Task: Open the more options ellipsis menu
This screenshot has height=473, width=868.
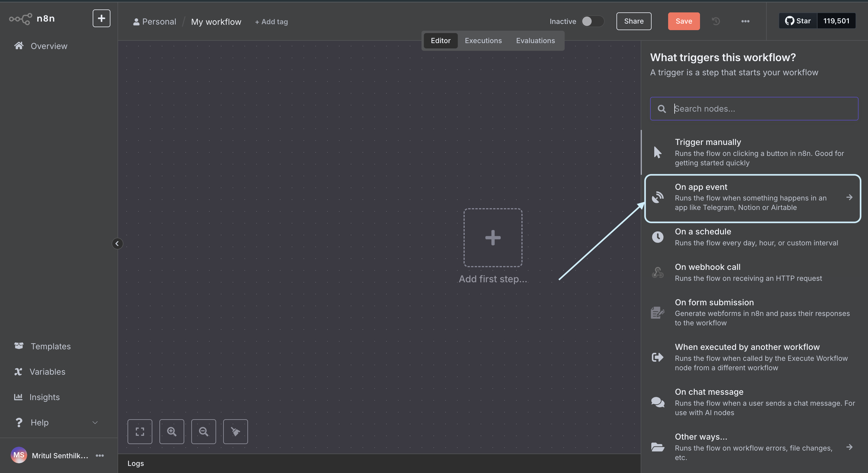Action: 745,21
